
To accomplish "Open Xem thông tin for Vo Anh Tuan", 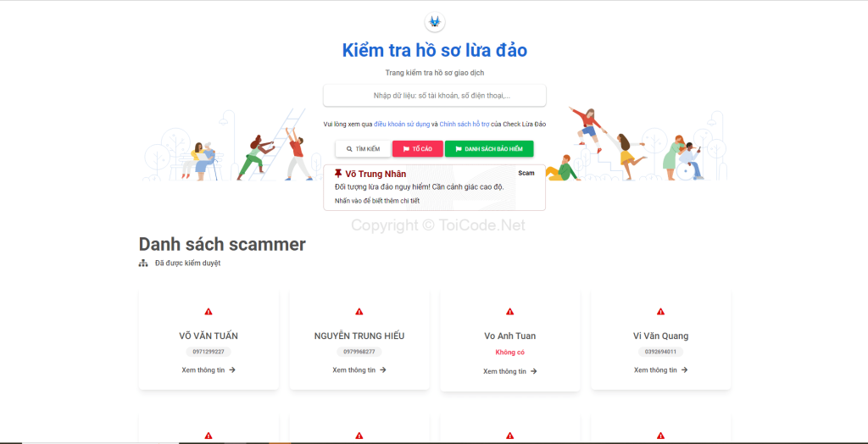I will click(509, 371).
